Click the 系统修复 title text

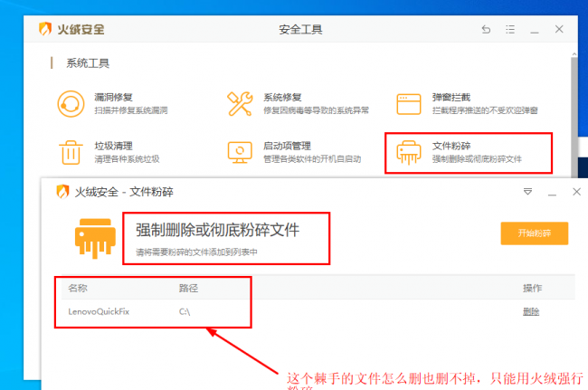(282, 98)
